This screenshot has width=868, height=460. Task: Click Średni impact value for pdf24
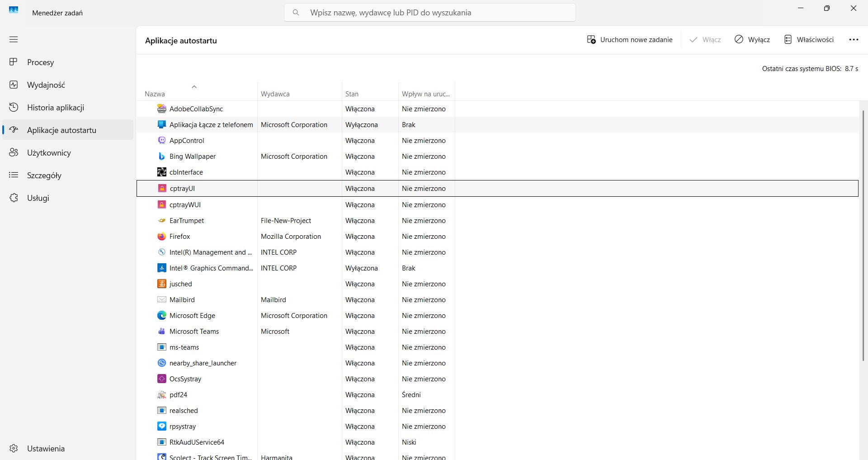(411, 394)
